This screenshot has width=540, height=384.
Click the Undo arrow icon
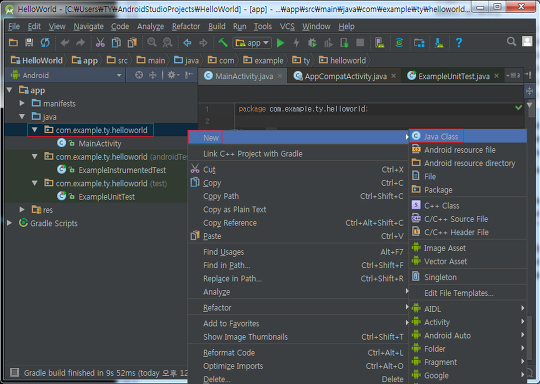(x=65, y=43)
